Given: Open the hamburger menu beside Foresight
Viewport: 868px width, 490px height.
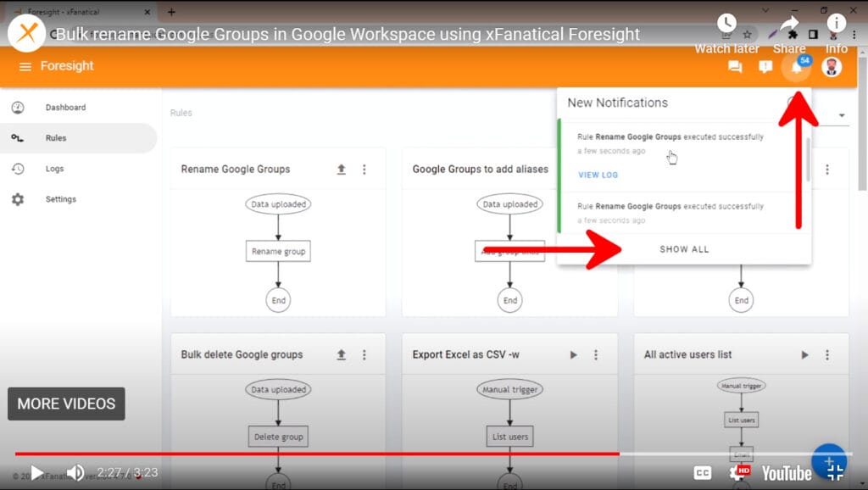Looking at the screenshot, I should [25, 65].
